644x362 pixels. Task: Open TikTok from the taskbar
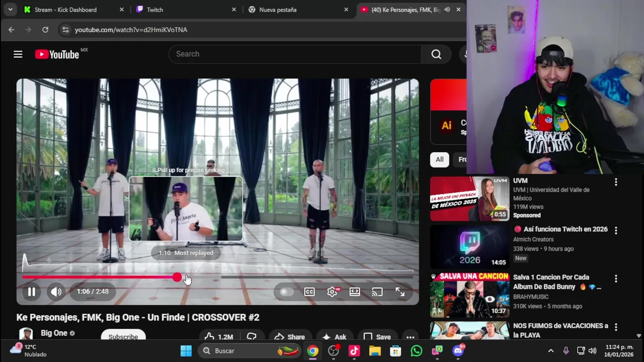point(354,351)
